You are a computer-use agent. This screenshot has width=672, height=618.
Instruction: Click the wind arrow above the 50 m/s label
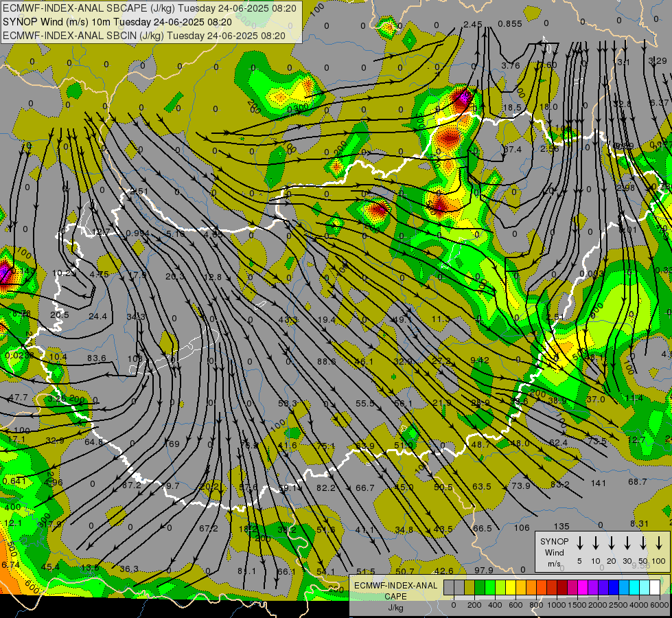click(x=643, y=542)
